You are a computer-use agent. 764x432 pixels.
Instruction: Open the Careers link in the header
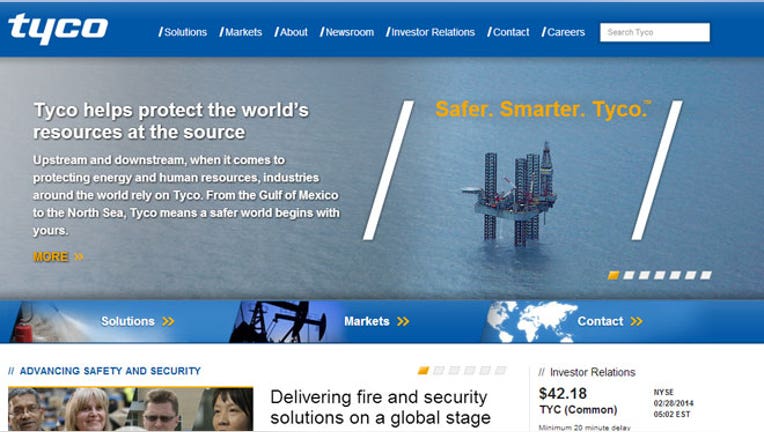[563, 32]
